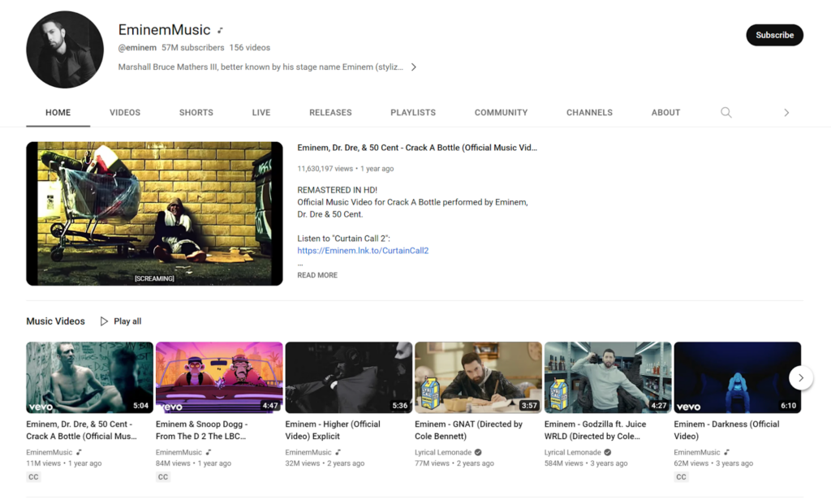Viewport: 831px width, 504px height.
Task: Click the @eminem channel handle
Action: click(137, 48)
